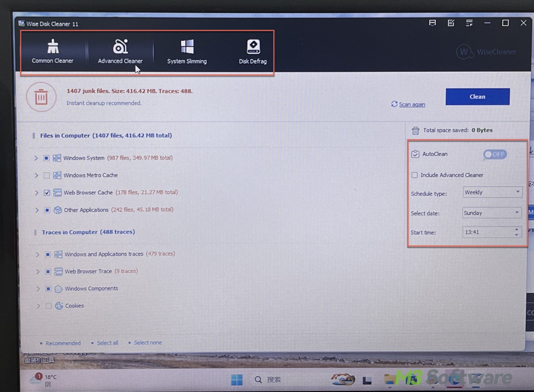This screenshot has width=534, height=392.
Task: Turn on the AutoClean switch
Action: pyautogui.click(x=495, y=154)
